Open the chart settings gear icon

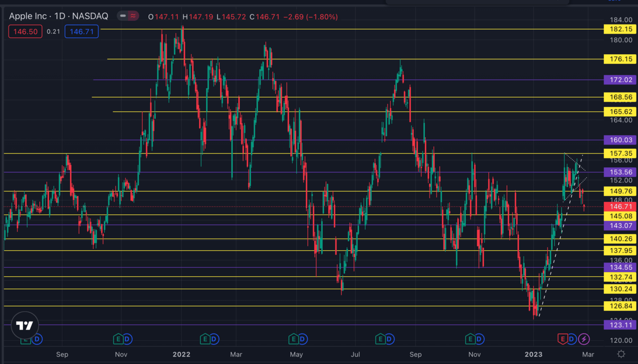(621, 354)
